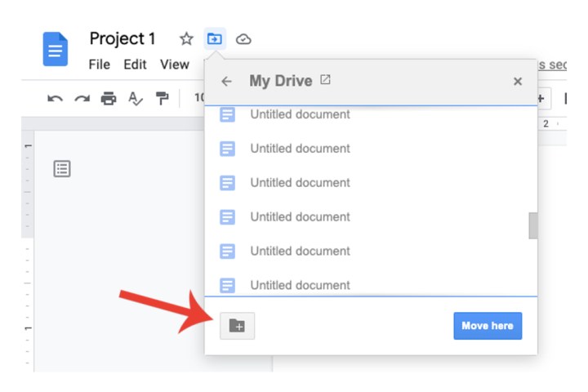
Task: Run spelling and grammar check
Action: coord(135,99)
